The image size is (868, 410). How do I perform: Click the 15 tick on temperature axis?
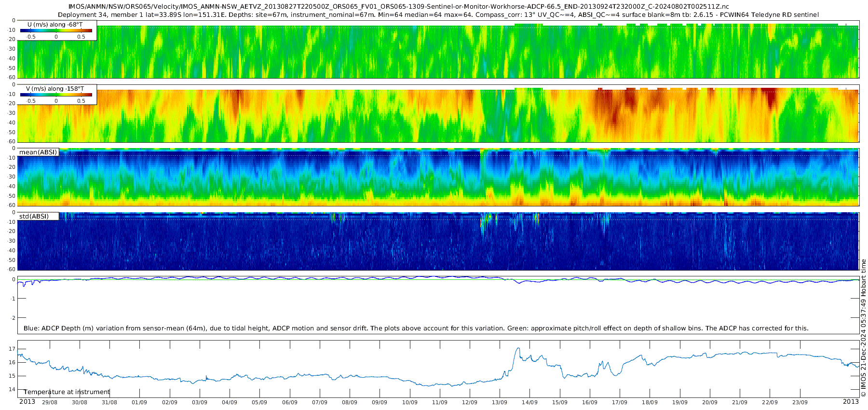(x=13, y=376)
